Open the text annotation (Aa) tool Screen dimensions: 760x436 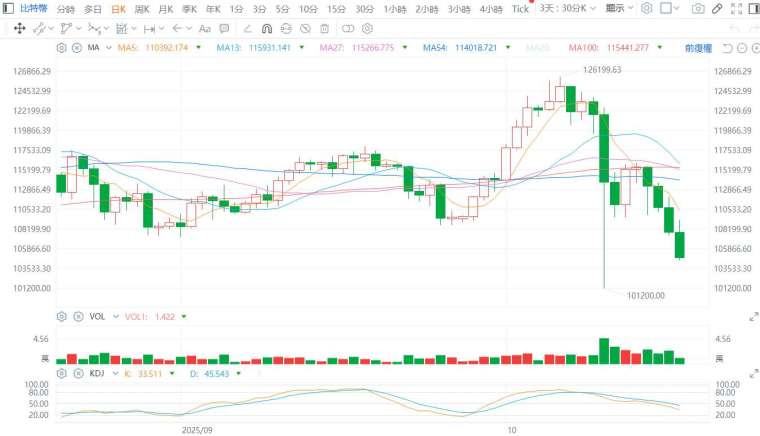tap(206, 29)
